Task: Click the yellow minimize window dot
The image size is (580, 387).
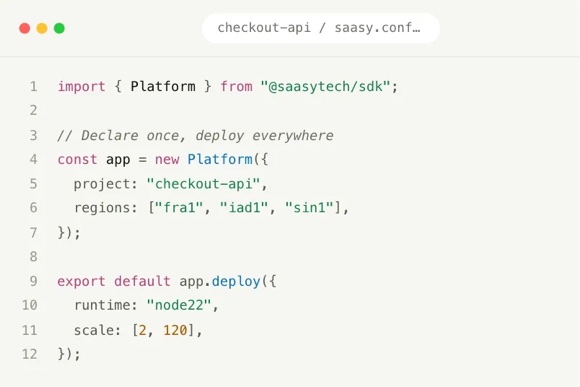Action: (x=42, y=28)
